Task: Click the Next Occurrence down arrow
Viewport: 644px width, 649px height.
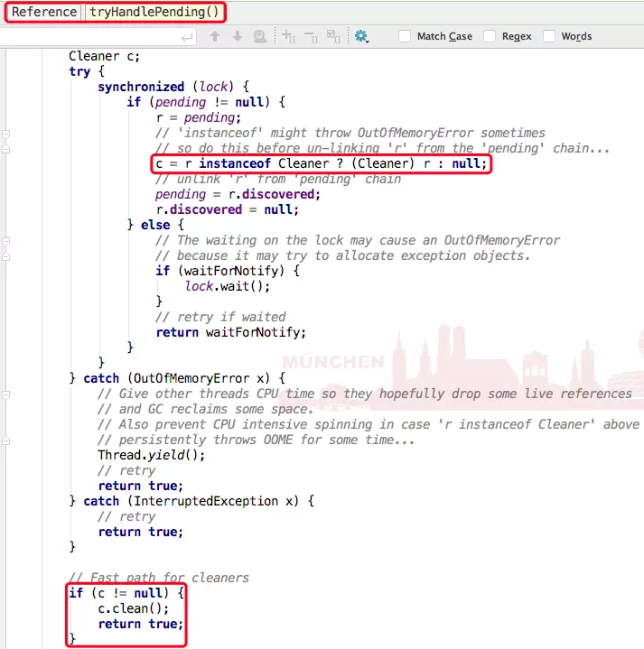Action: [238, 36]
